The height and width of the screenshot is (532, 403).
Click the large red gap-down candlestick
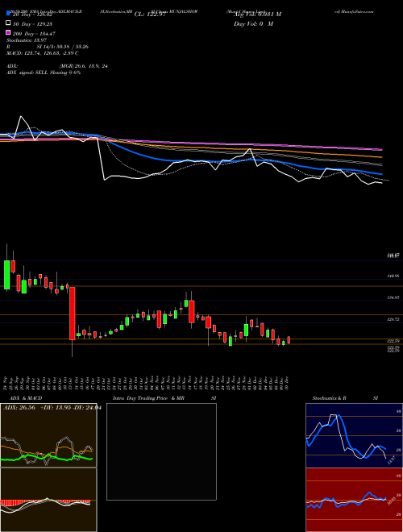click(x=73, y=314)
